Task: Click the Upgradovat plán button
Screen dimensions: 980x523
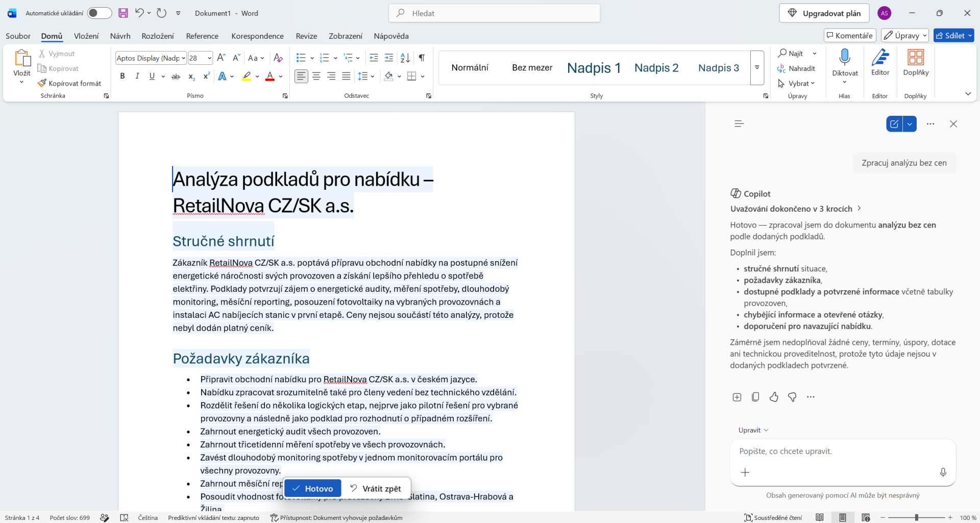Action: [824, 13]
